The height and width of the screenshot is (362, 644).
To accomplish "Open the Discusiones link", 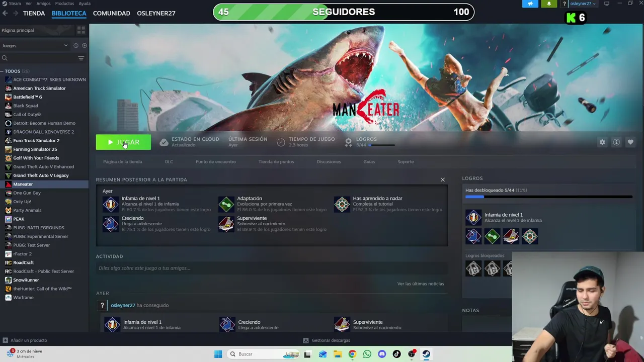I will tap(329, 162).
